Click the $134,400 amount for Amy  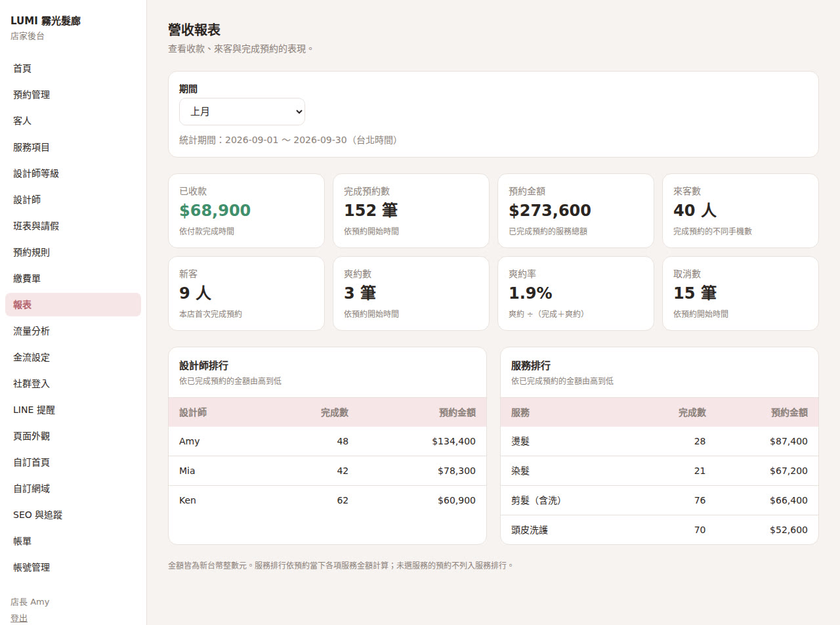(454, 441)
